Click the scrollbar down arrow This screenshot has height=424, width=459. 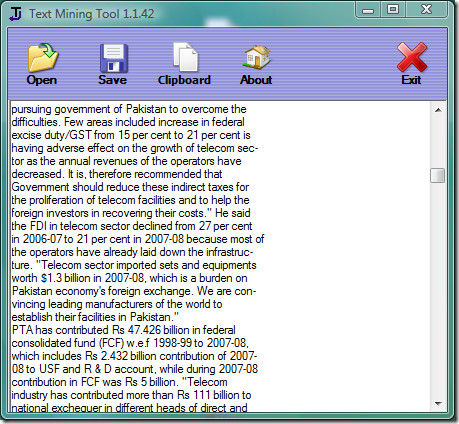click(x=438, y=404)
